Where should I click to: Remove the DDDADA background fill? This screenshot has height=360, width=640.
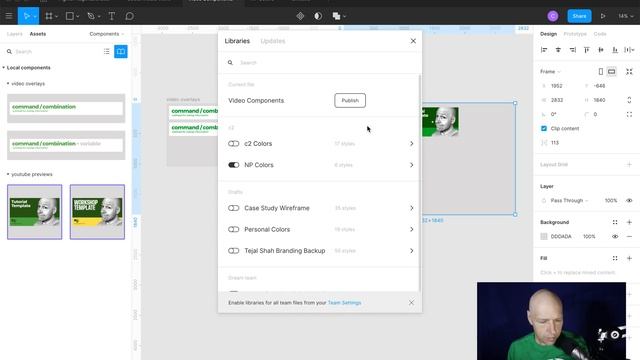tap(629, 237)
